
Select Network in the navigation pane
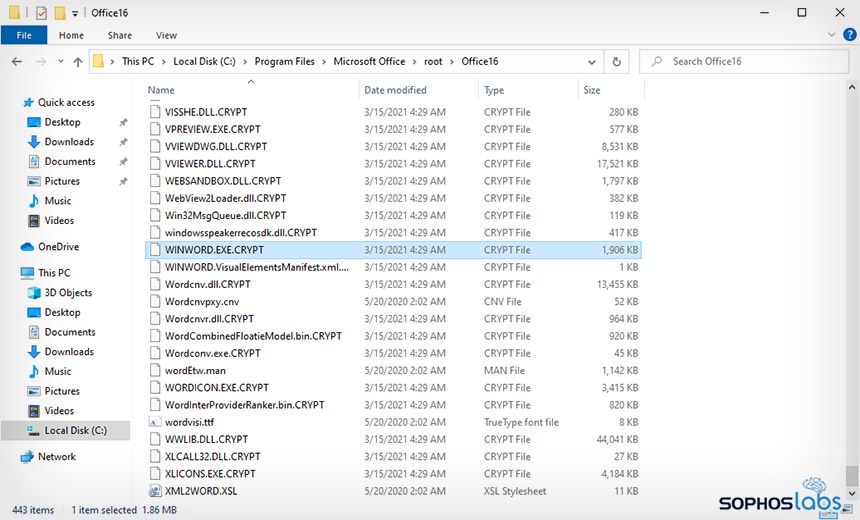pyautogui.click(x=56, y=456)
